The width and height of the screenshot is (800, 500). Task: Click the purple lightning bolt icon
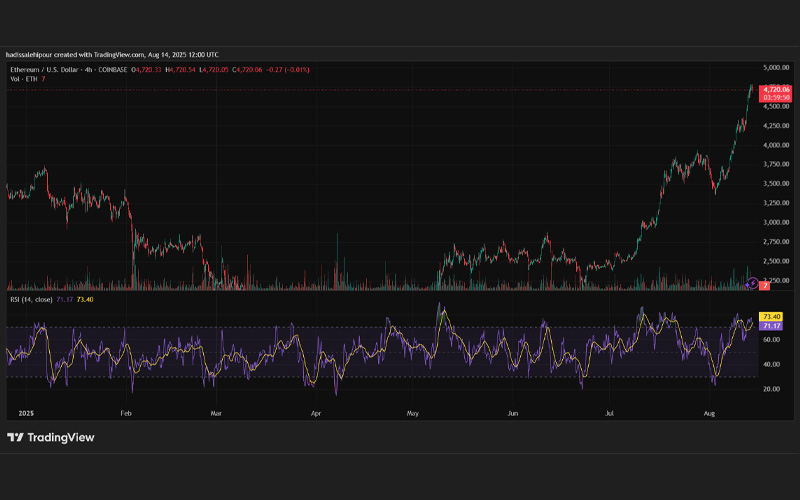click(x=753, y=283)
